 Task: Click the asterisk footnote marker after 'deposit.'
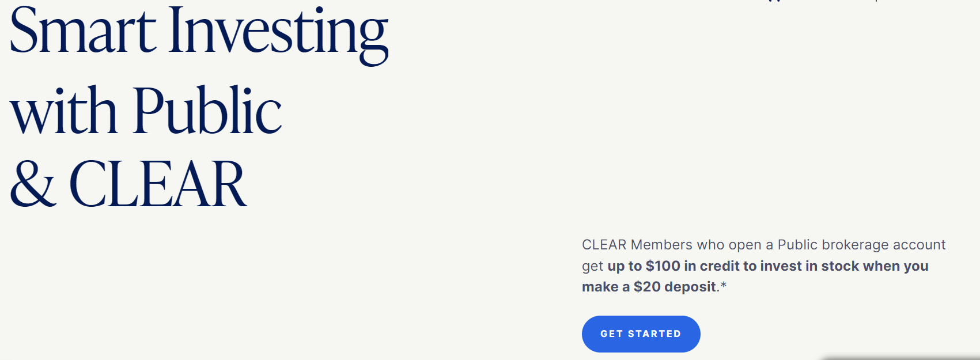tap(724, 285)
